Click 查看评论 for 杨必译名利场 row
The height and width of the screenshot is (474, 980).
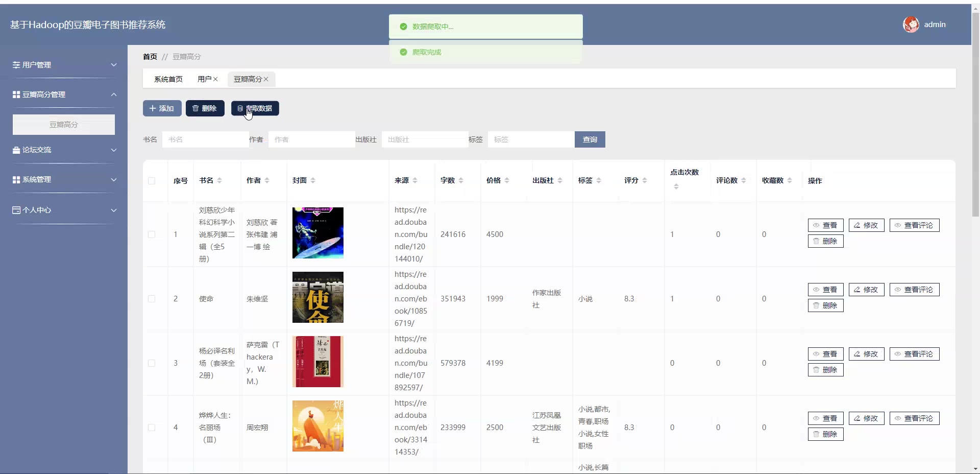tap(915, 354)
